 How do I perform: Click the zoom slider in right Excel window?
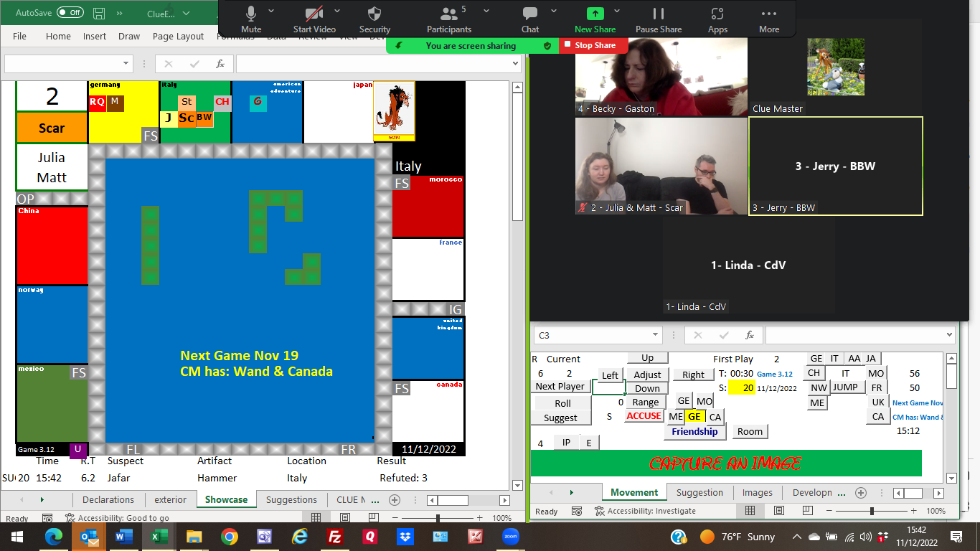pos(872,511)
